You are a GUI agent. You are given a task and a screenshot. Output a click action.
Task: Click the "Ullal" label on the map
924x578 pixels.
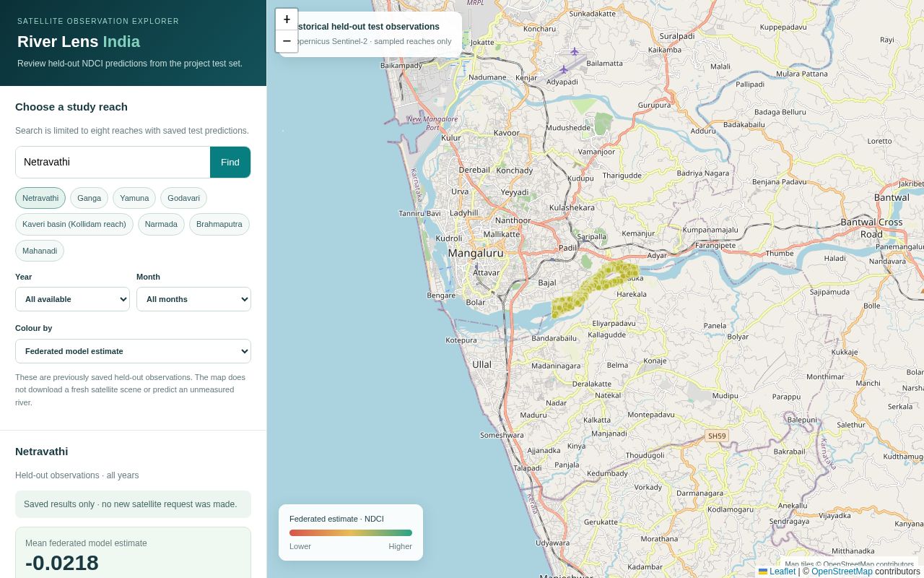coord(481,365)
